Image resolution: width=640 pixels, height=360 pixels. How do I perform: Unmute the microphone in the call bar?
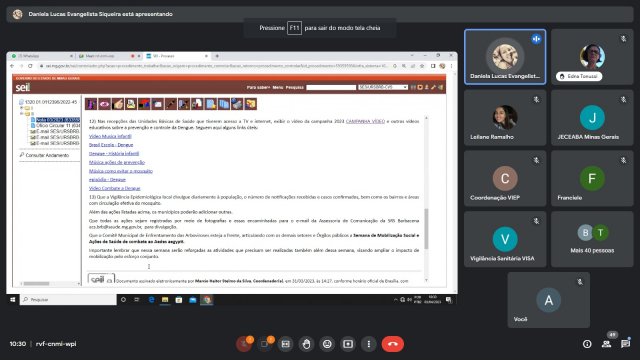click(x=244, y=344)
